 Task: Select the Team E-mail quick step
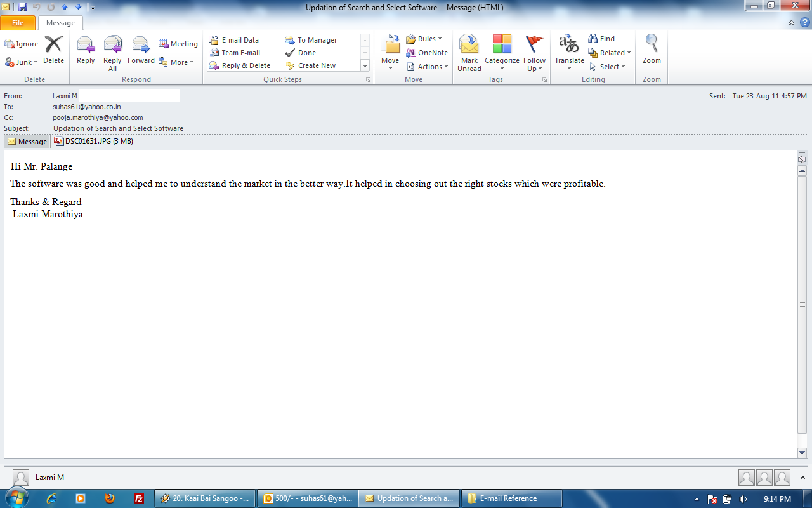(x=235, y=53)
